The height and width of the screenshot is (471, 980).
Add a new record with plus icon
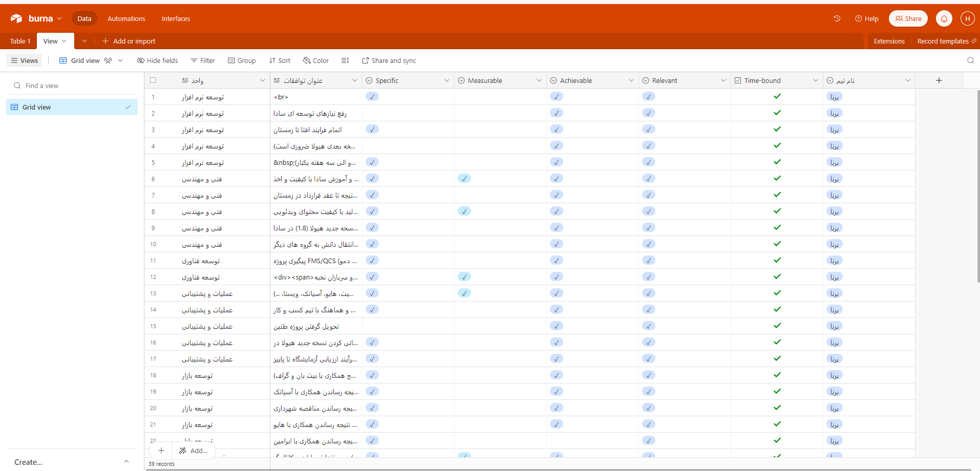pyautogui.click(x=161, y=451)
